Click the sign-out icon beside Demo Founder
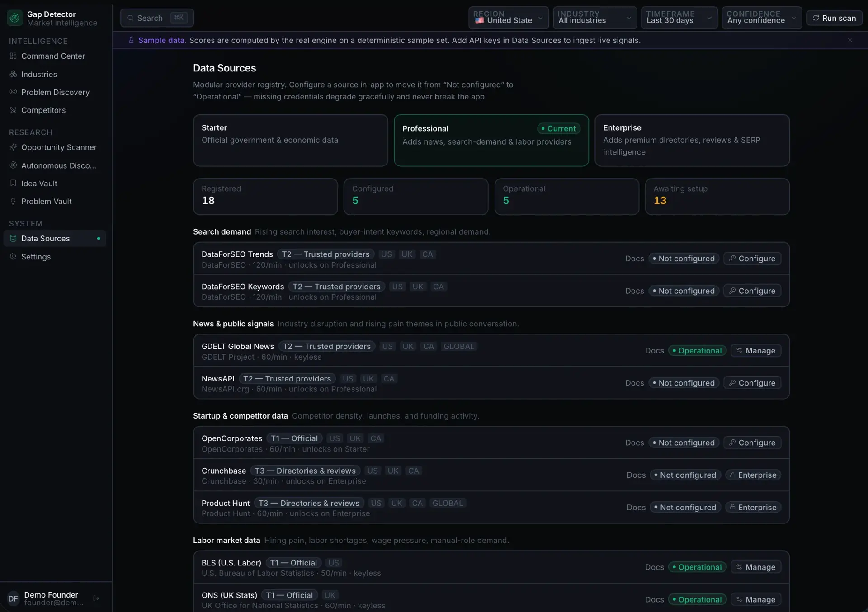 pos(96,598)
